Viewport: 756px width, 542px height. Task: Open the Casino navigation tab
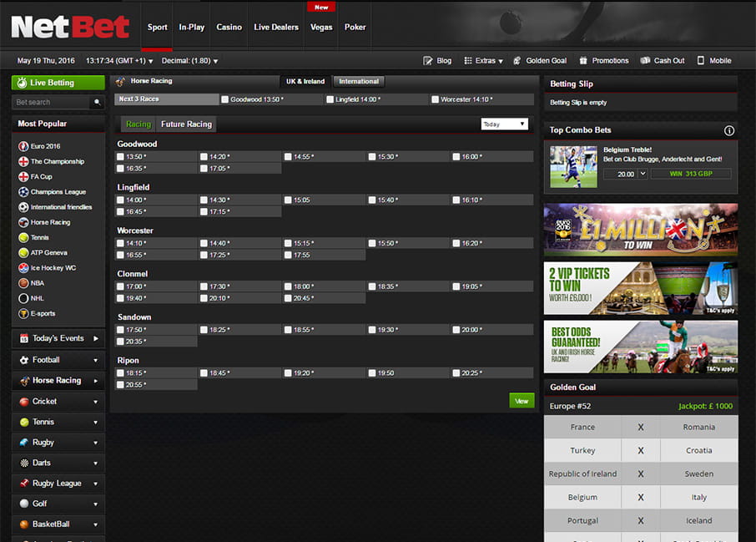pos(229,27)
